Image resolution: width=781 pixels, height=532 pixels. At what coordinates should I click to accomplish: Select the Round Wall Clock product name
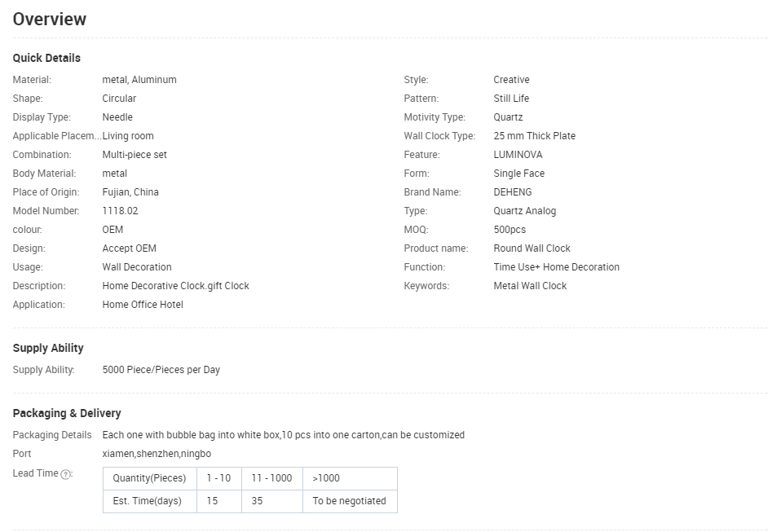tap(532, 248)
